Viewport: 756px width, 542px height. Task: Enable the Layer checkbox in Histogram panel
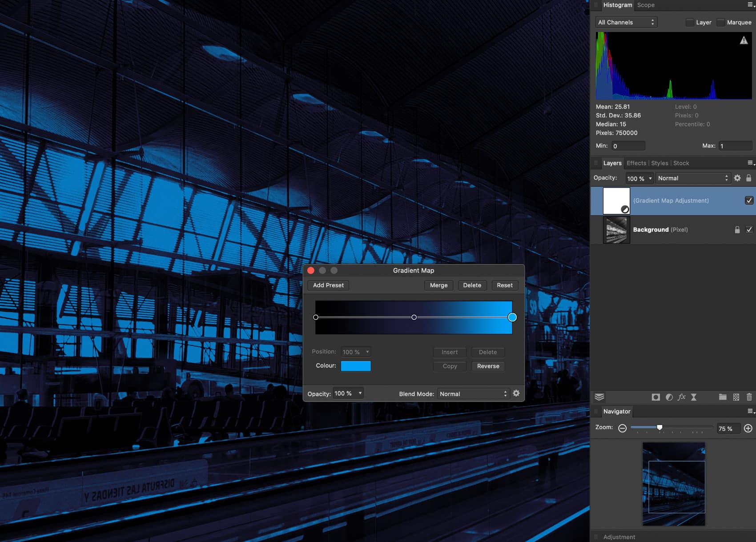pyautogui.click(x=690, y=22)
